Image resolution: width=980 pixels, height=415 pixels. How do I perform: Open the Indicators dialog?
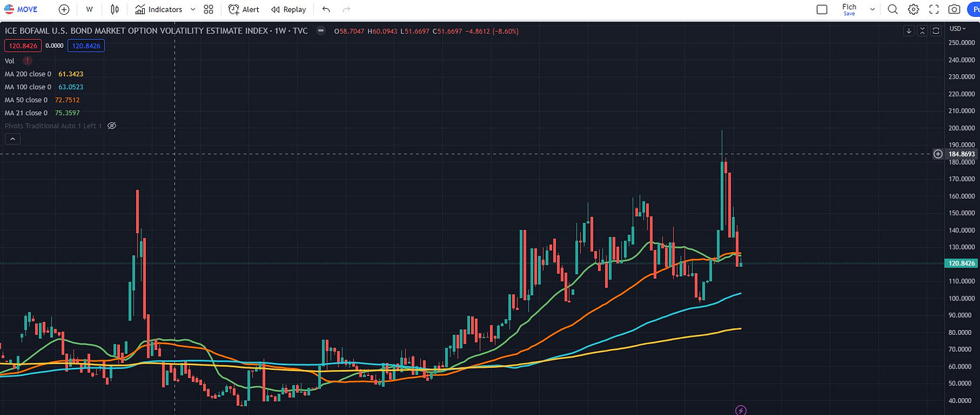[159, 9]
